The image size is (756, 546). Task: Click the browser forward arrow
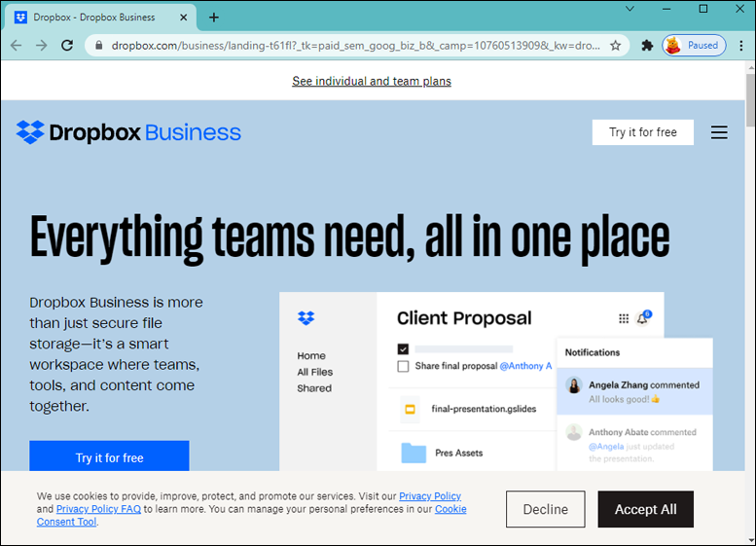[x=42, y=46]
